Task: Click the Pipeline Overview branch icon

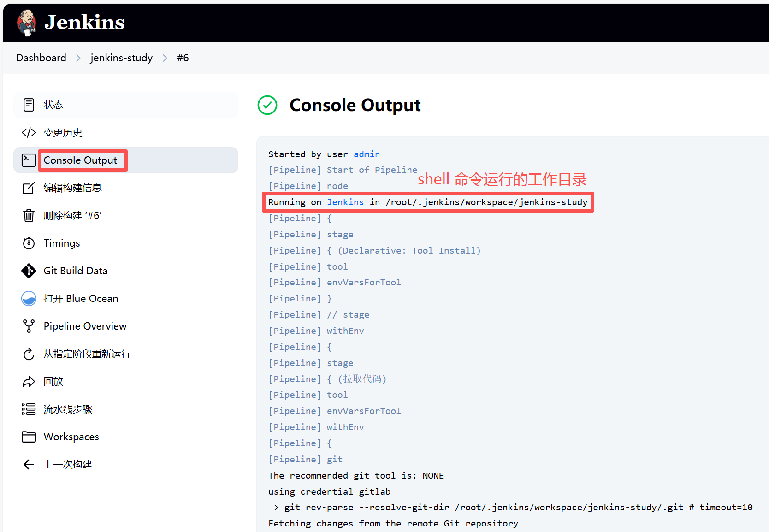Action: coord(29,326)
